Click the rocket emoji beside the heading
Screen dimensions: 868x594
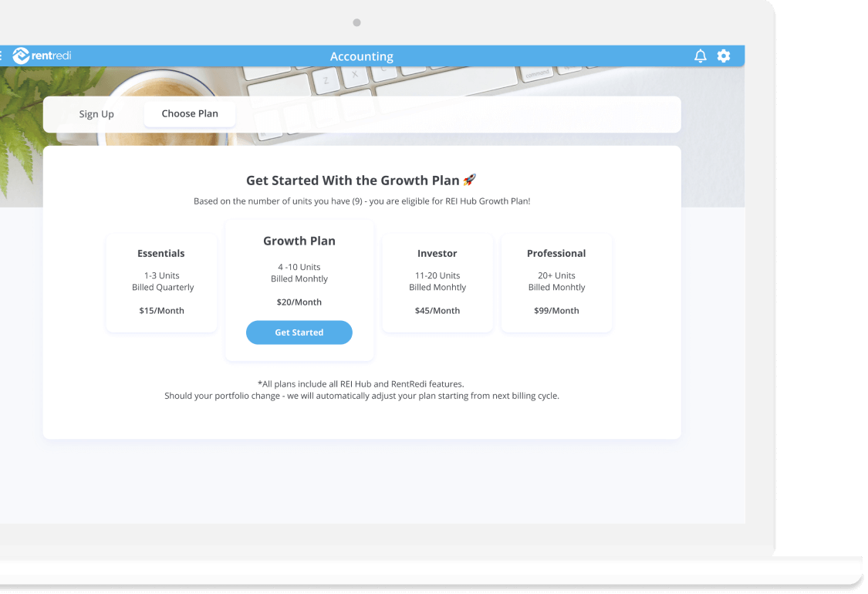pos(469,180)
